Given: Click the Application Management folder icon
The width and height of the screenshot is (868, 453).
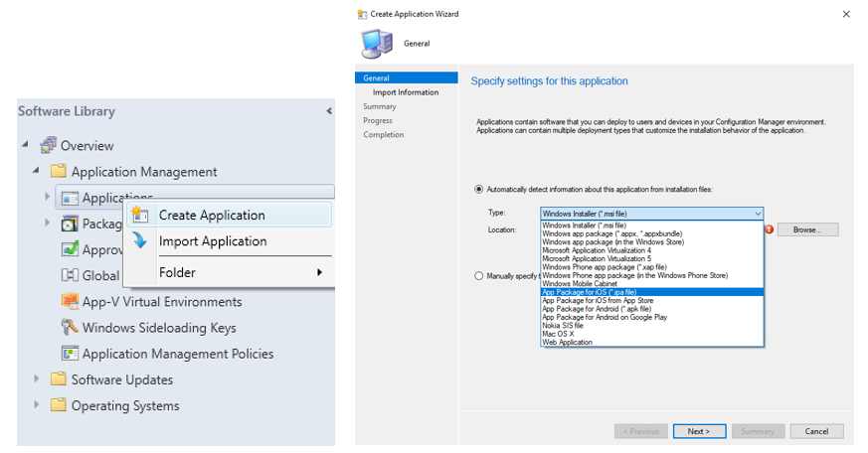Looking at the screenshot, I should point(59,172).
